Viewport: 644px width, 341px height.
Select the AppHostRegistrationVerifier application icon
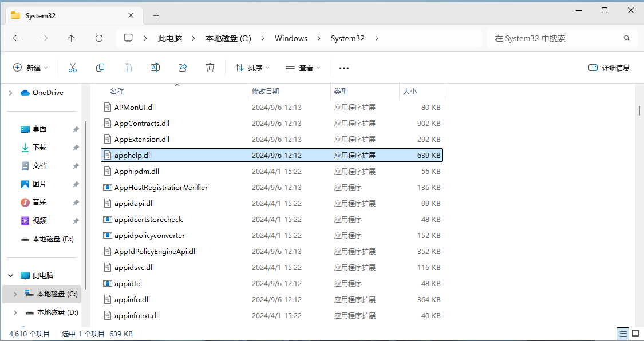point(107,187)
